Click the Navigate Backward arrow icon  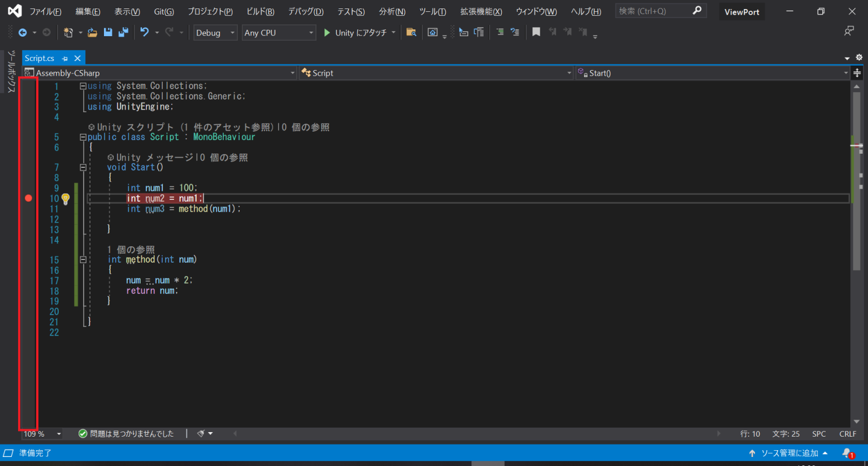pos(23,33)
